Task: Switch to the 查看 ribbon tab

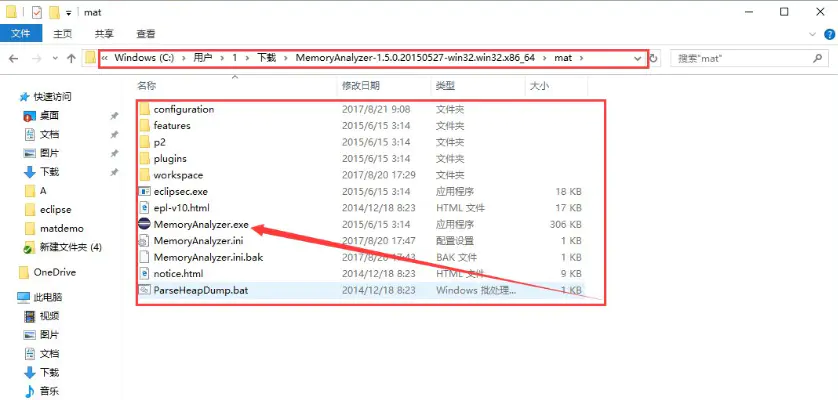Action: [145, 33]
